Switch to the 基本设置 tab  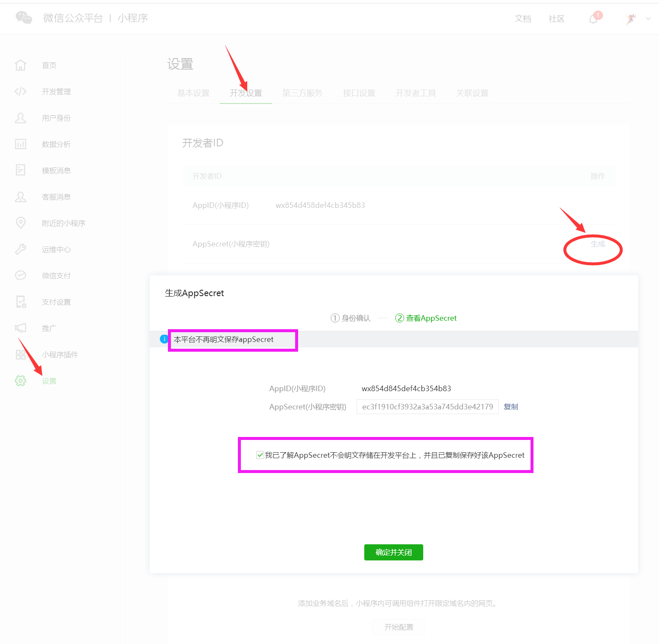tap(193, 93)
